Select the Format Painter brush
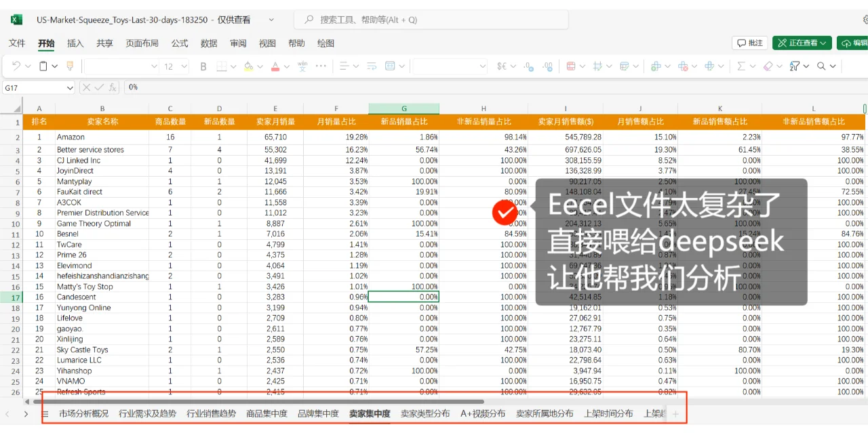The width and height of the screenshot is (868, 433). pos(69,66)
